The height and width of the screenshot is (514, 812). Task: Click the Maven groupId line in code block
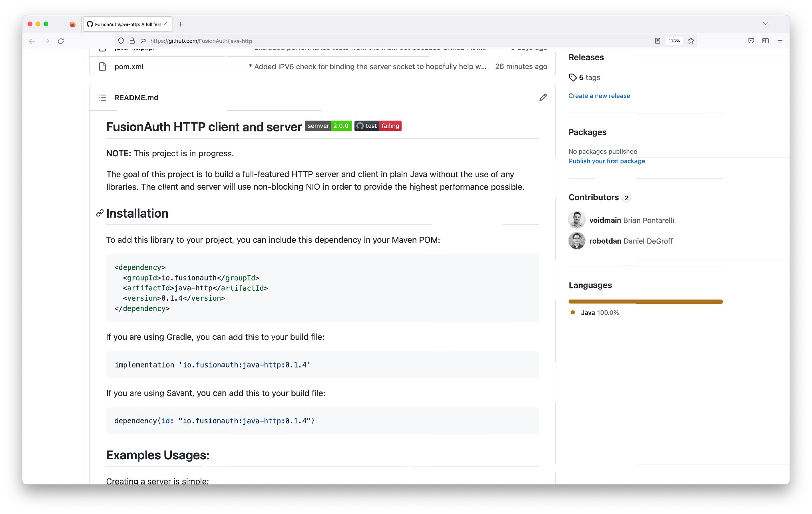(x=191, y=278)
